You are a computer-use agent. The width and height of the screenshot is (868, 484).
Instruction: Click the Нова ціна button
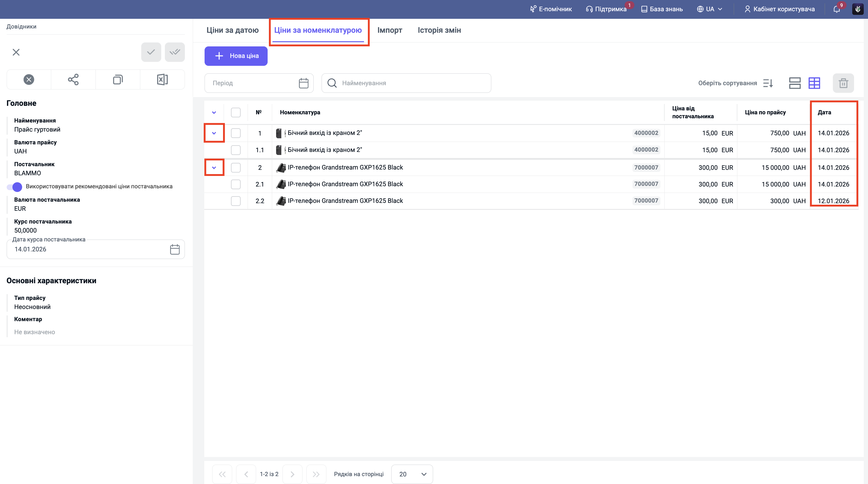(236, 56)
